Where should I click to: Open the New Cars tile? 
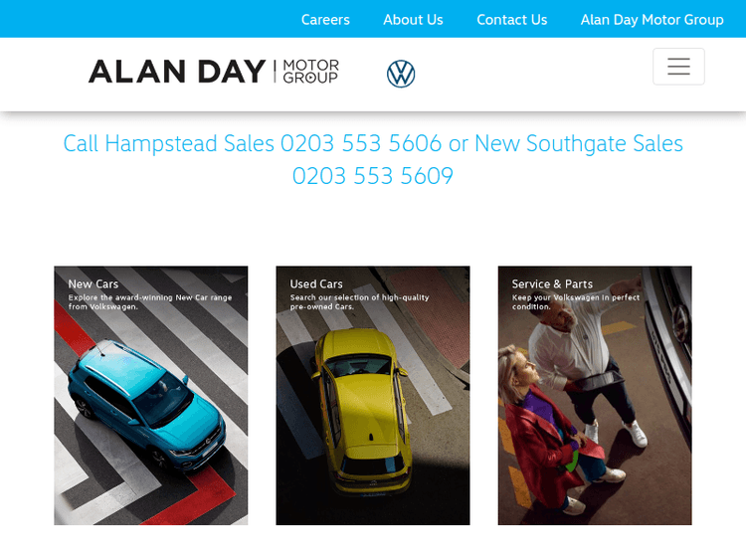coord(151,395)
